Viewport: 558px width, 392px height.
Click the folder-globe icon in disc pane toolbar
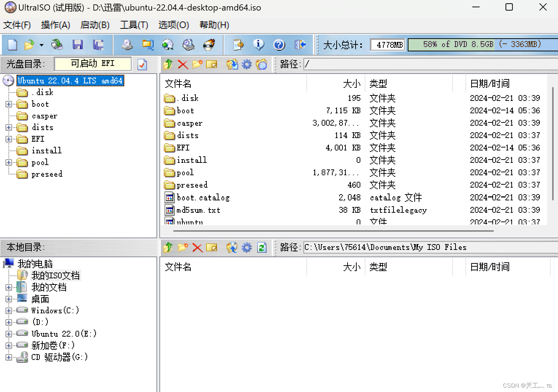[261, 64]
